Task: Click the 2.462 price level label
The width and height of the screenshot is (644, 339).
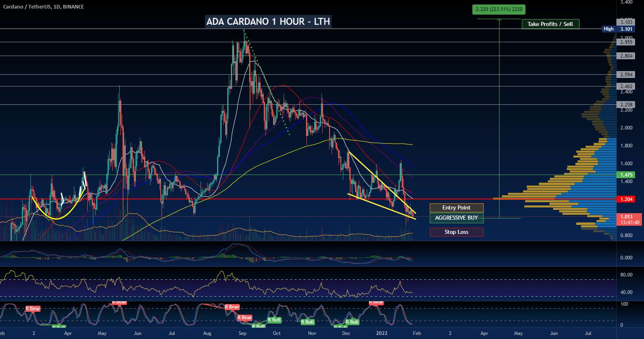Action: [x=626, y=86]
